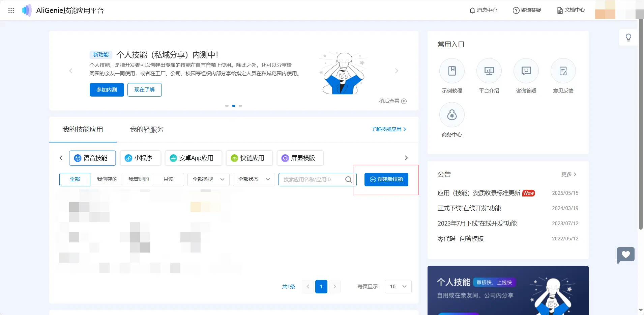Select the 小程序 category tab
This screenshot has height=315, width=644.
tap(140, 158)
